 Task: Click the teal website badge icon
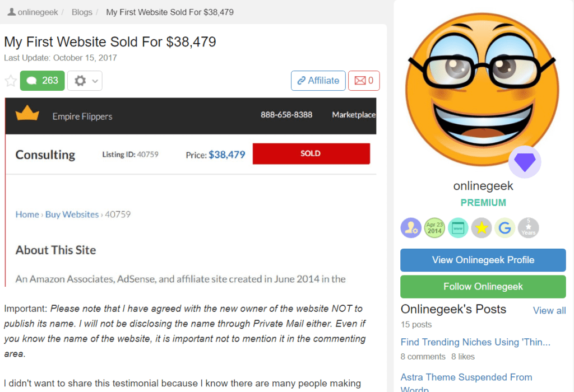pyautogui.click(x=458, y=228)
